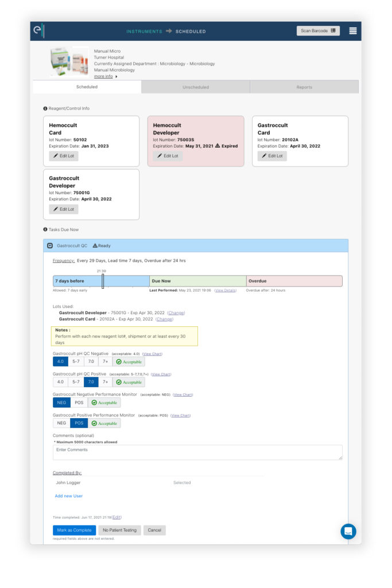Click the Ready warning triangle icon
Image resolution: width=392 pixels, height=588 pixels.
coord(95,246)
